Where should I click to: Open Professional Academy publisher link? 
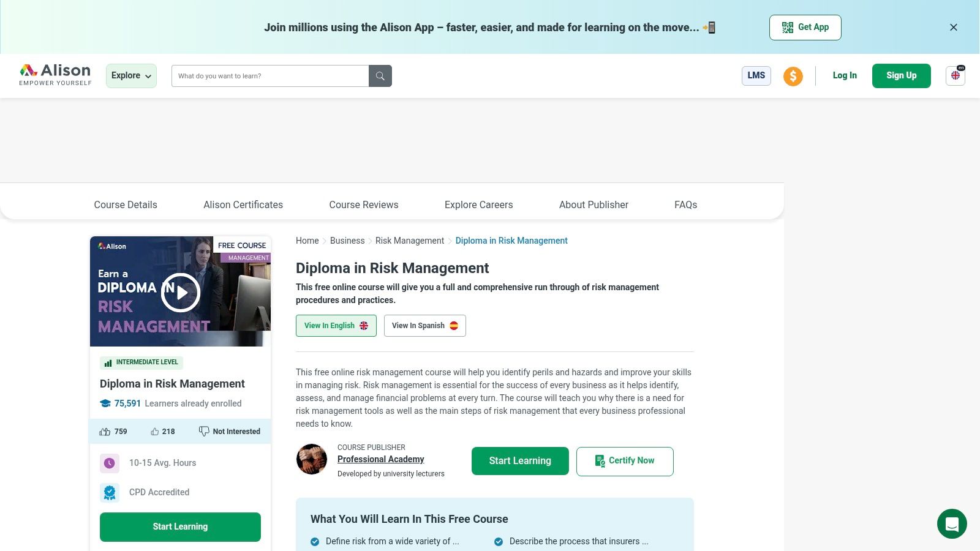coord(381,459)
